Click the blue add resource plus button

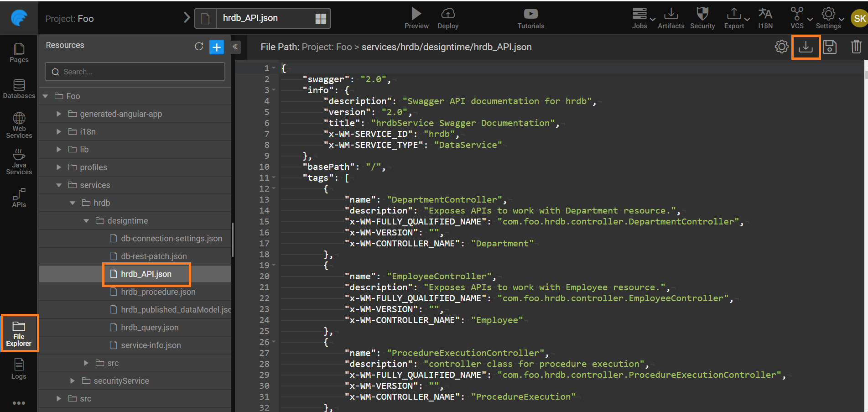[217, 47]
